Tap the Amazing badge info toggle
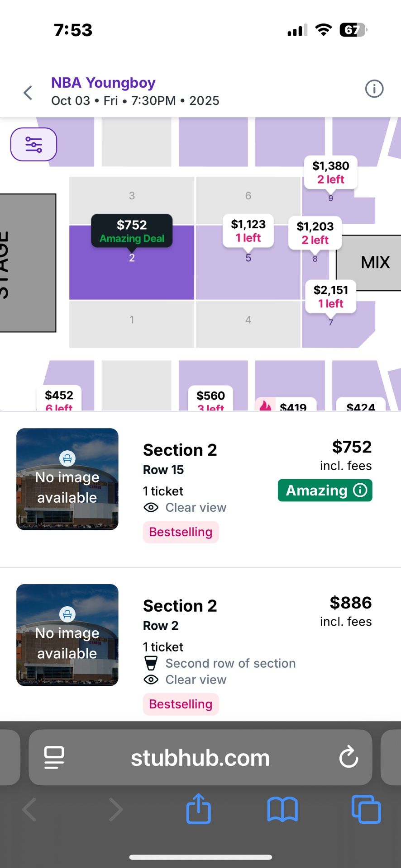The width and height of the screenshot is (401, 868). pyautogui.click(x=360, y=490)
